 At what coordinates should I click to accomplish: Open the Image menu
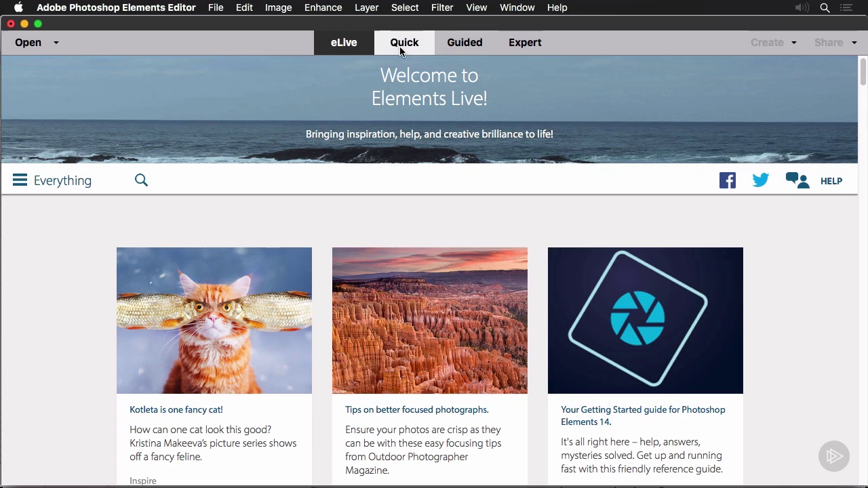click(278, 7)
